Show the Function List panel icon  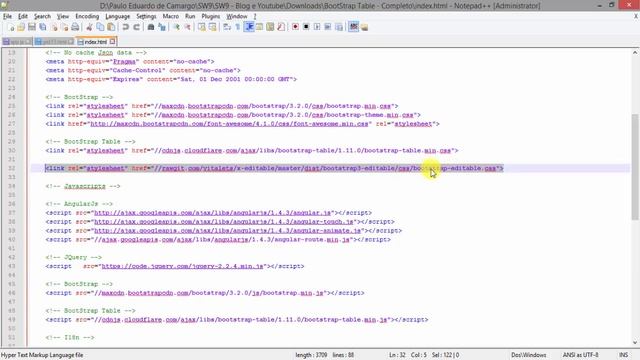tap(281, 27)
